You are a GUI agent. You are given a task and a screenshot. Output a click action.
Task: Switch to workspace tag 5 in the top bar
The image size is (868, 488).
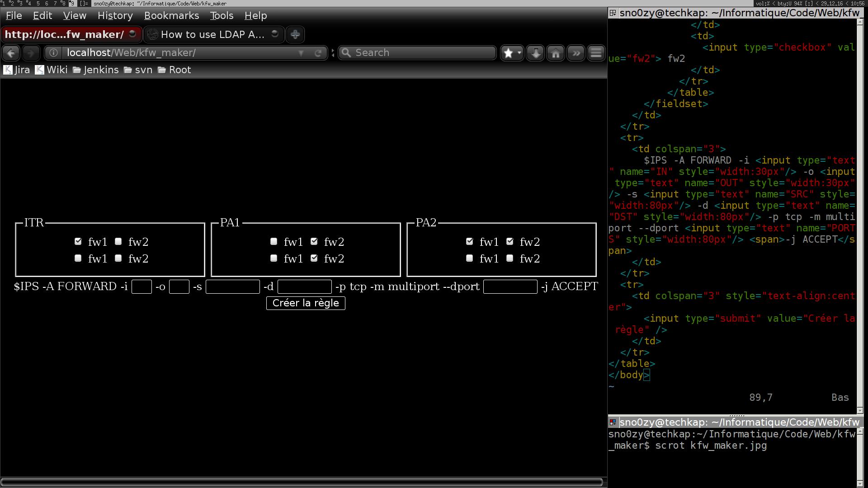tap(38, 3)
